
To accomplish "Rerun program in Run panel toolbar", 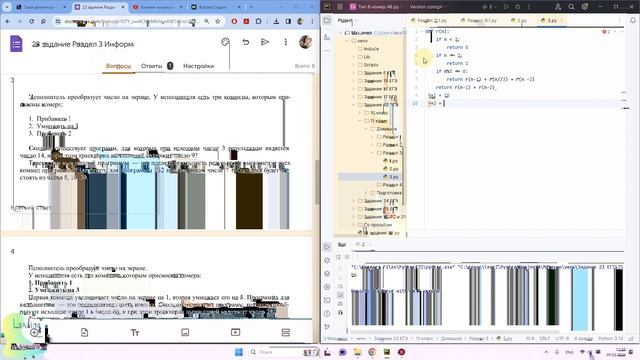I will pos(338,257).
